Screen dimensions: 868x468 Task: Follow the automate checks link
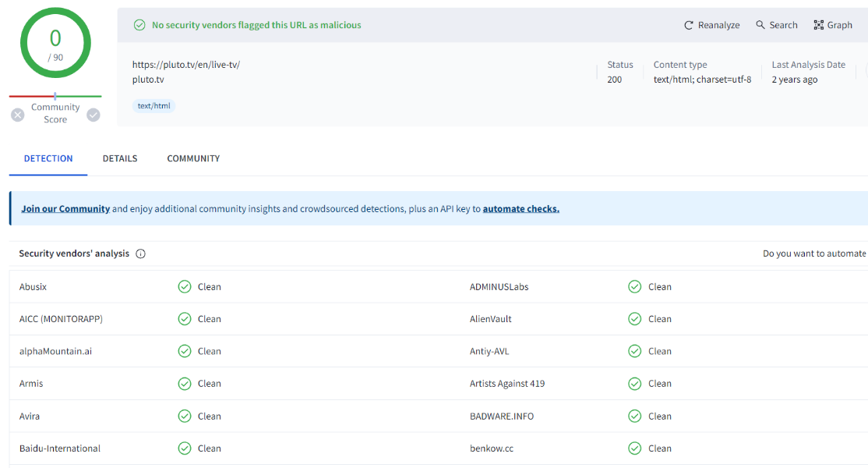click(521, 209)
